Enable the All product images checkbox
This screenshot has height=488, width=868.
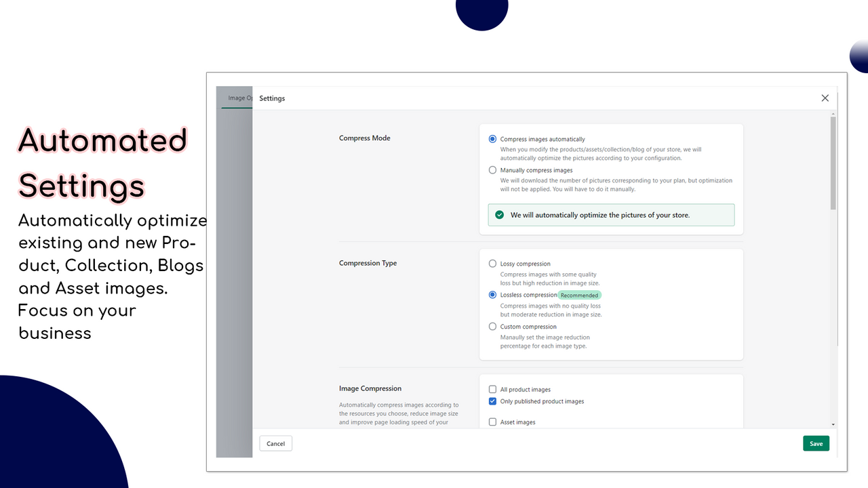coord(492,389)
